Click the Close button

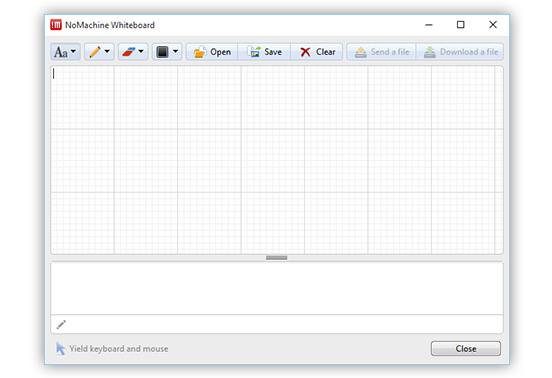coord(466,348)
